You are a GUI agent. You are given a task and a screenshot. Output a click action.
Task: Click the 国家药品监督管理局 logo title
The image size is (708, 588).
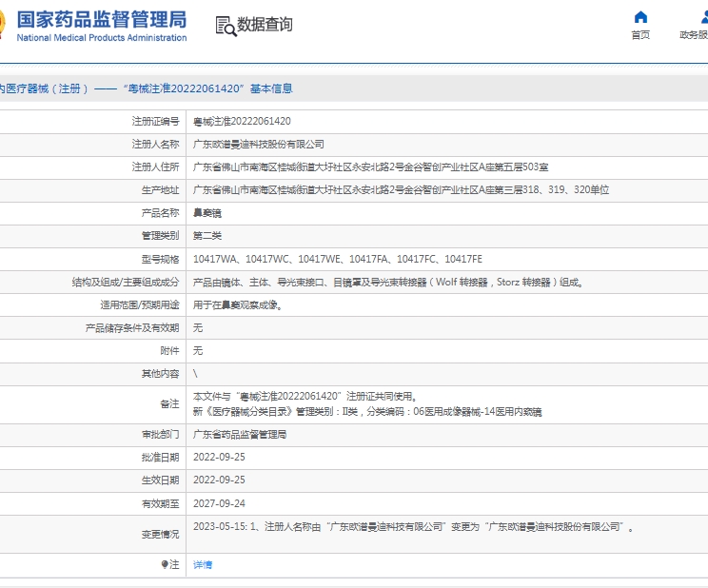pyautogui.click(x=102, y=19)
